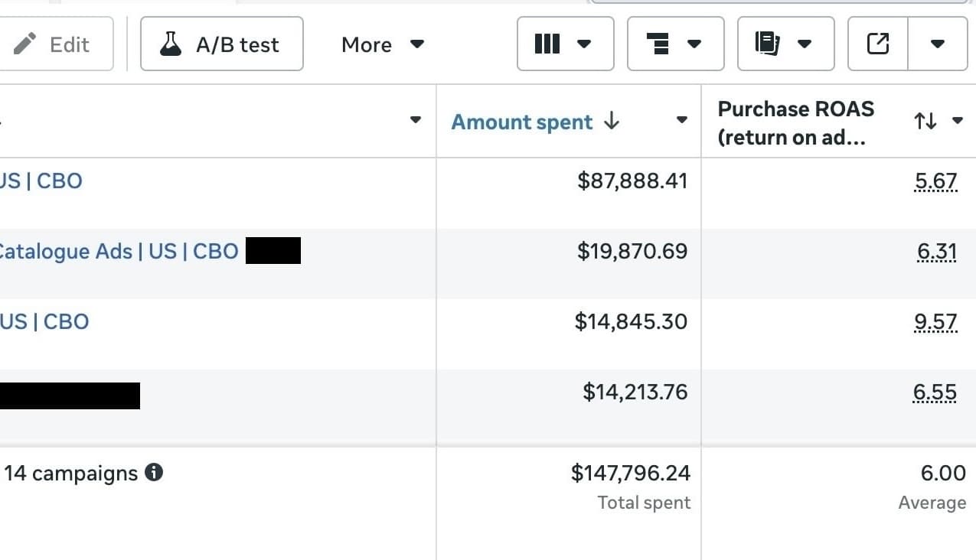The height and width of the screenshot is (560, 976).
Task: Open the US | CBO campaign spending $87,888.41
Action: tap(41, 181)
